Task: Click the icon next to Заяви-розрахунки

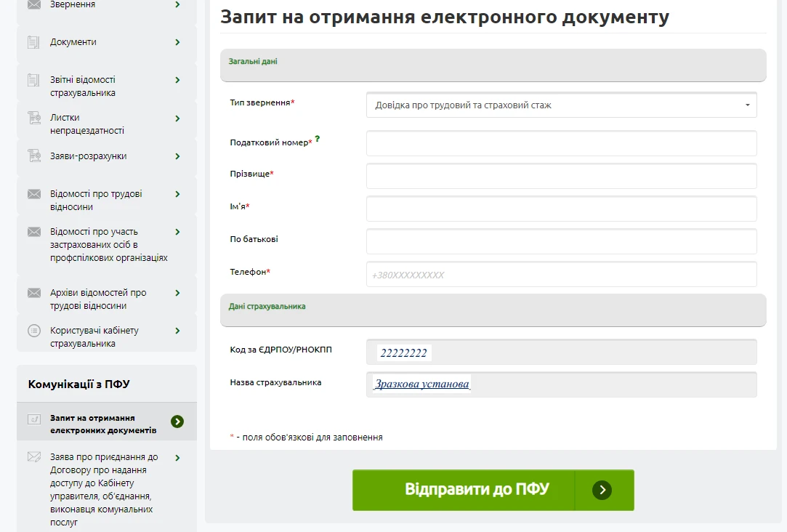Action: (33, 156)
